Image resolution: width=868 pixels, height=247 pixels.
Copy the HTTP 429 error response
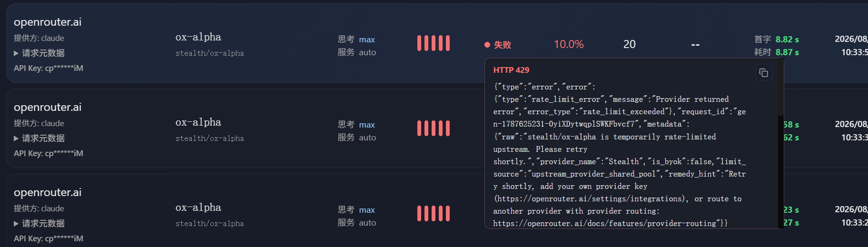(764, 73)
